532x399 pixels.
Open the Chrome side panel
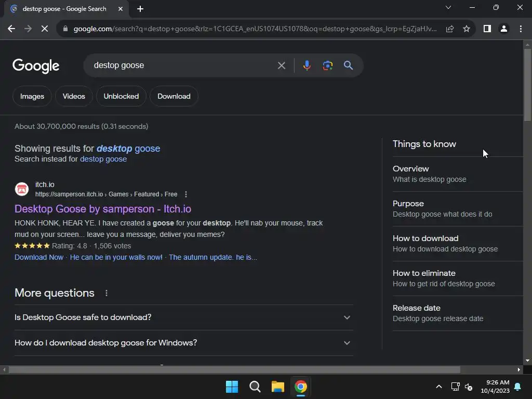coord(487,29)
